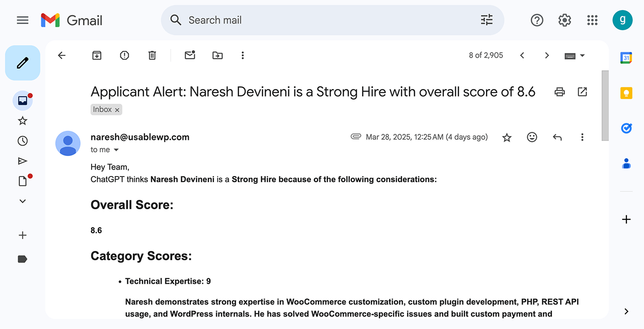Open Google Tasks in the side panel
The height and width of the screenshot is (329, 644).
(x=626, y=128)
